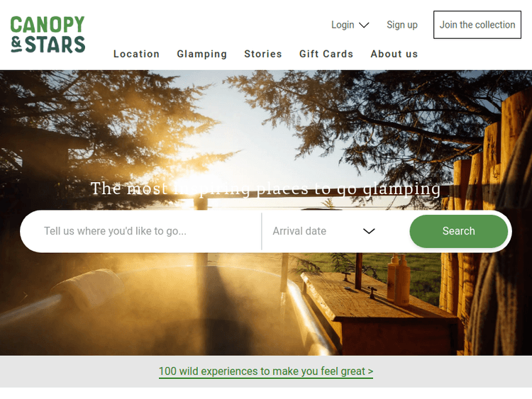Click Join the collection button
532x399 pixels.
pos(477,25)
